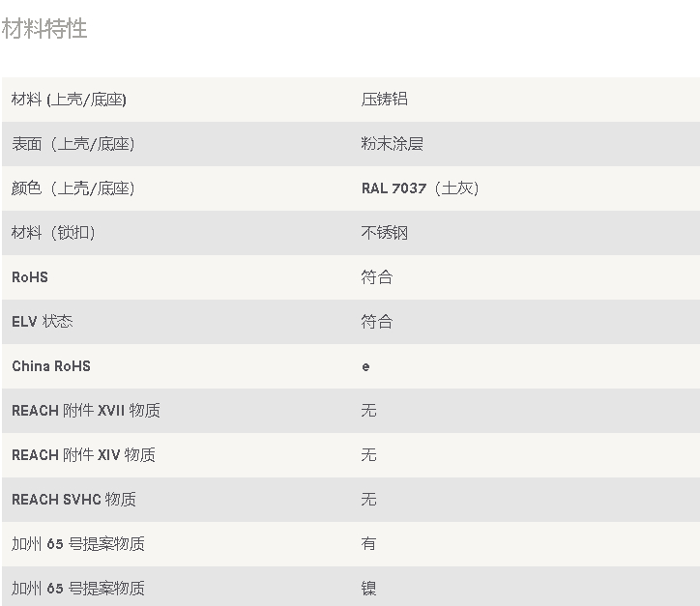Image resolution: width=700 pixels, height=606 pixels.
Task: Select the 材料 (上壳/底座) row label
Action: tap(69, 99)
